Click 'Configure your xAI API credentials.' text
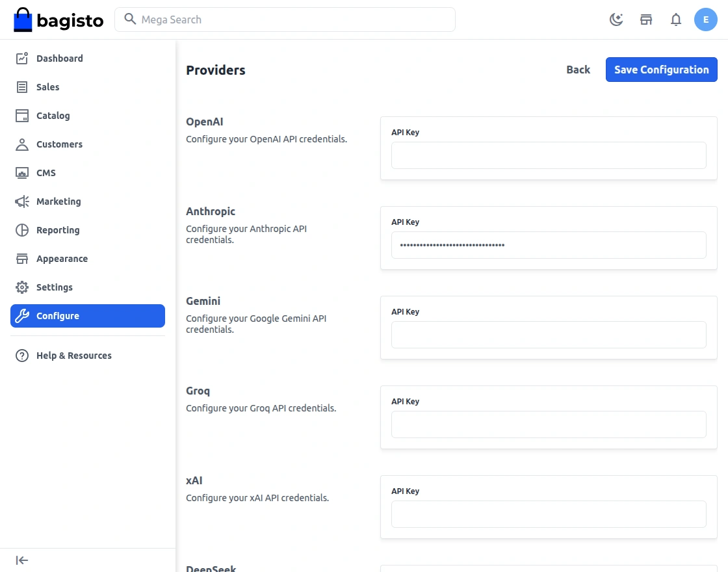728x572 pixels. (257, 498)
